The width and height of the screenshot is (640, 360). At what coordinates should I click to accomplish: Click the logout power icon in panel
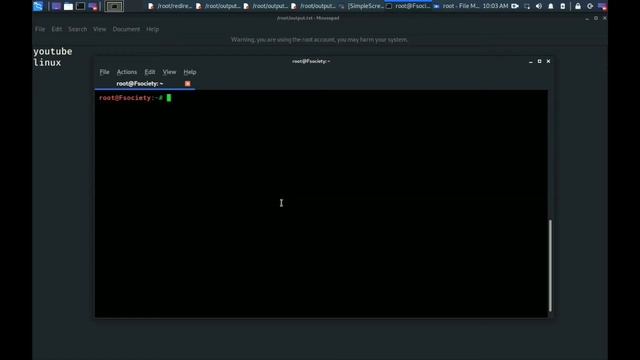point(590,6)
